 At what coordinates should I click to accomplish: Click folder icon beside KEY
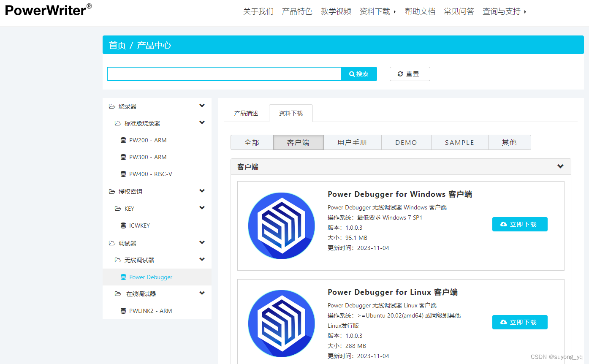click(x=118, y=209)
